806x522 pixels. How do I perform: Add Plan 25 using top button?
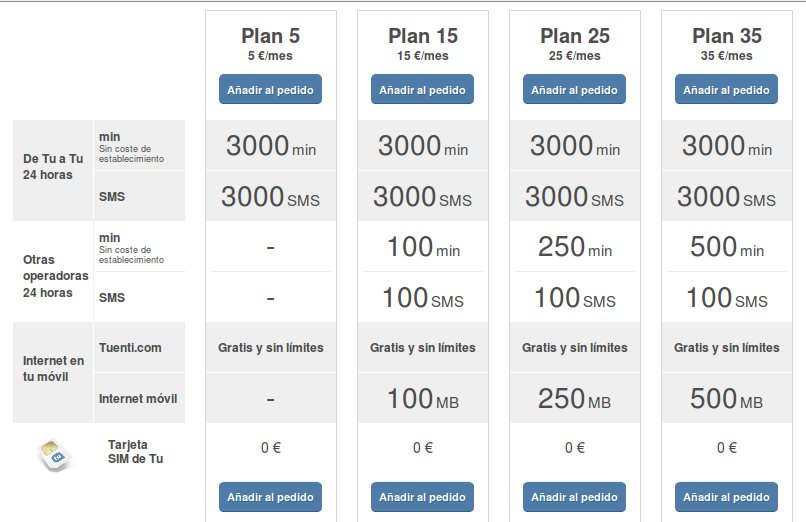point(575,89)
